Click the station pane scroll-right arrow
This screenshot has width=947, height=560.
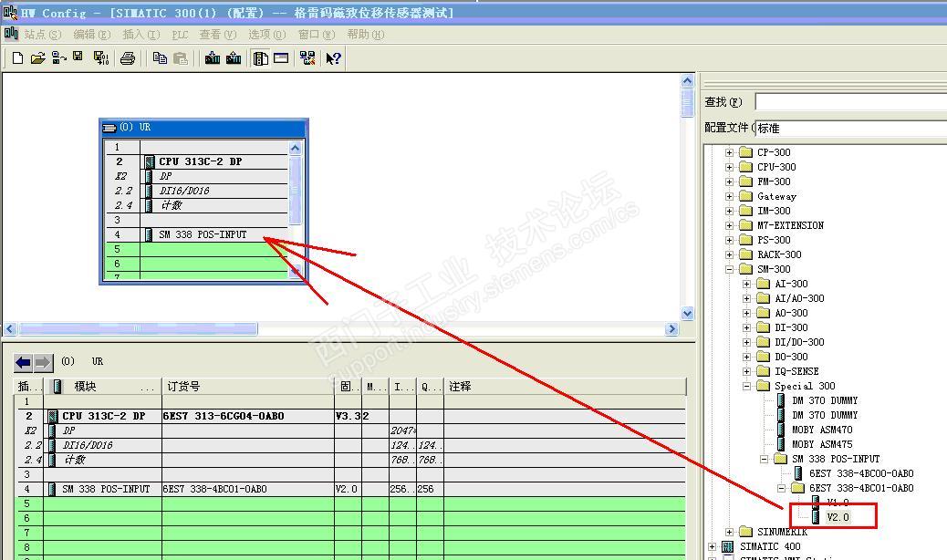(671, 329)
